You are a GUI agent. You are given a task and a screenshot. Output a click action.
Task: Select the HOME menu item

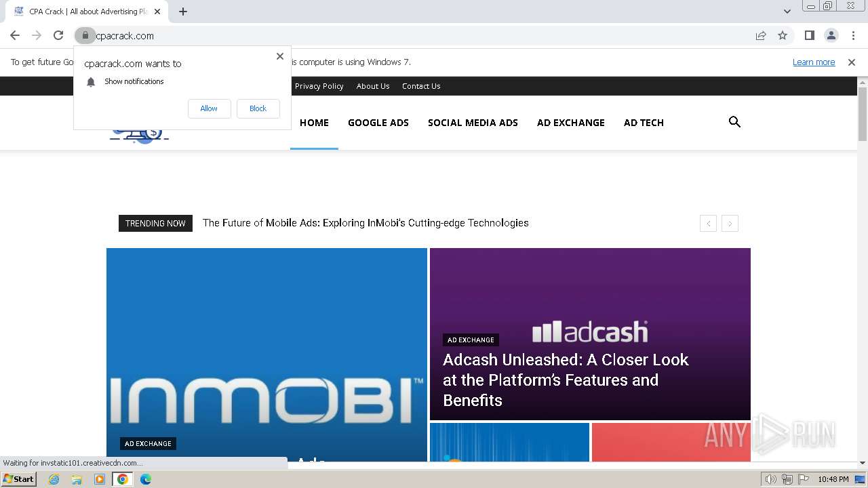coord(314,123)
